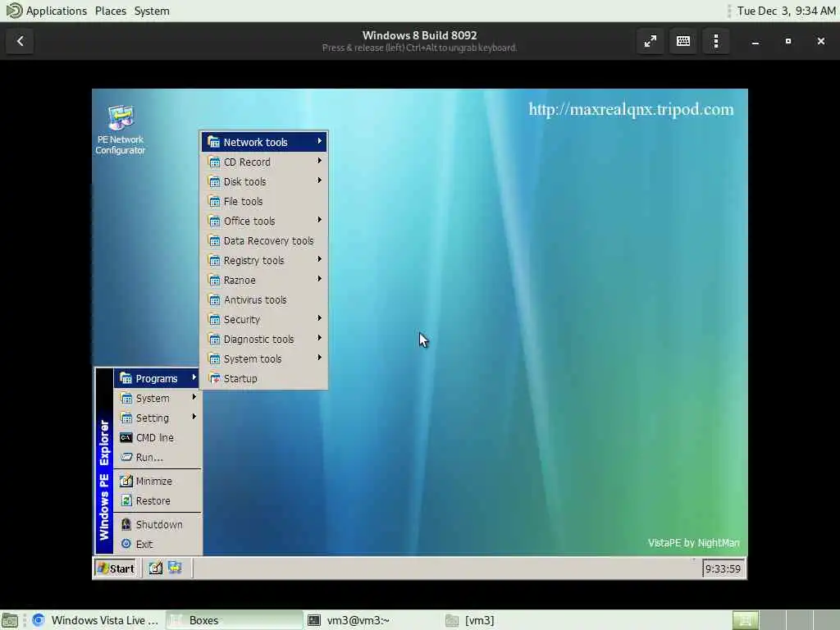840x630 pixels.
Task: Click the show desktop icon in bottom panel
Action: (10, 620)
